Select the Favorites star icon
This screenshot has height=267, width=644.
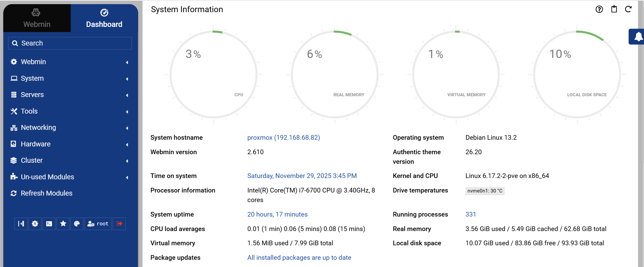point(63,224)
